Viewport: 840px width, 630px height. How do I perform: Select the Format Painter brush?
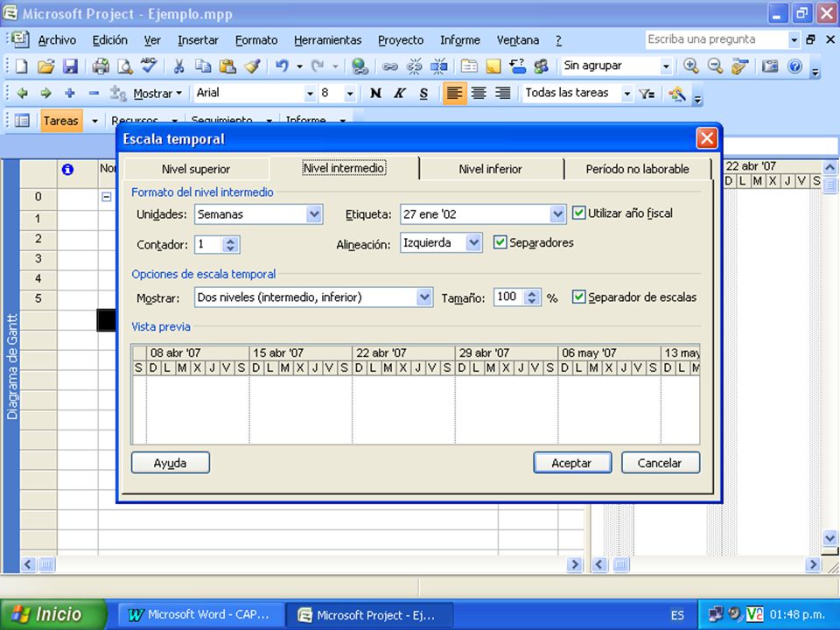(252, 66)
